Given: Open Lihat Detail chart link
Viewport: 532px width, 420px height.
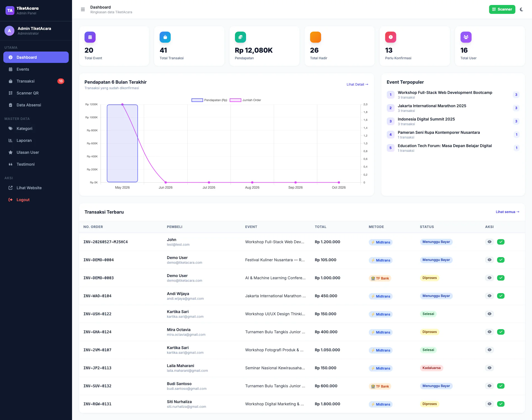Looking at the screenshot, I should tap(357, 84).
